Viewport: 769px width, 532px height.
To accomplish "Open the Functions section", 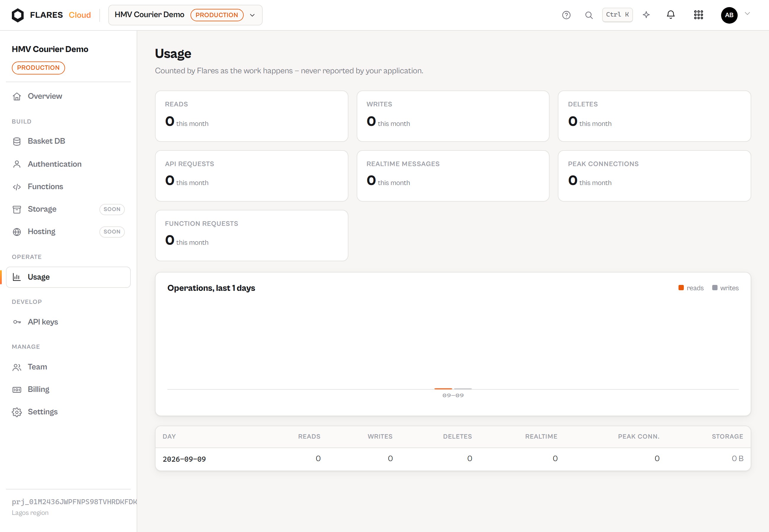I will pyautogui.click(x=68, y=187).
